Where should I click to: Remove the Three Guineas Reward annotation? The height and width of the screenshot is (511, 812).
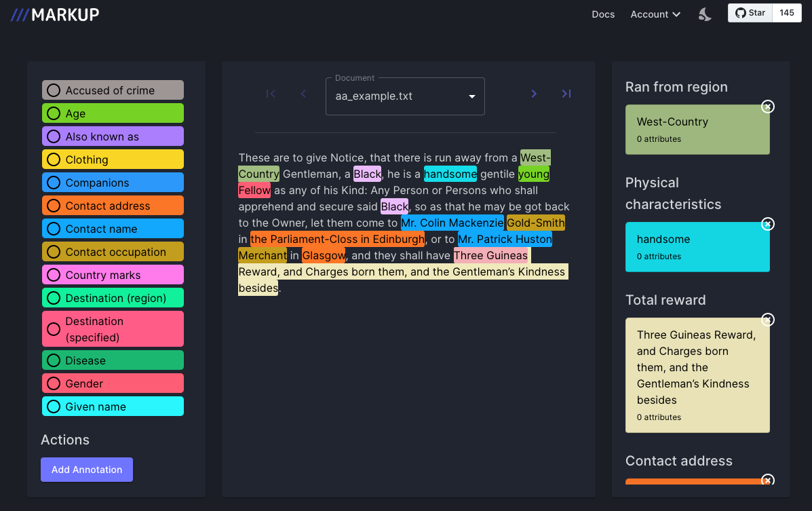pos(767,320)
